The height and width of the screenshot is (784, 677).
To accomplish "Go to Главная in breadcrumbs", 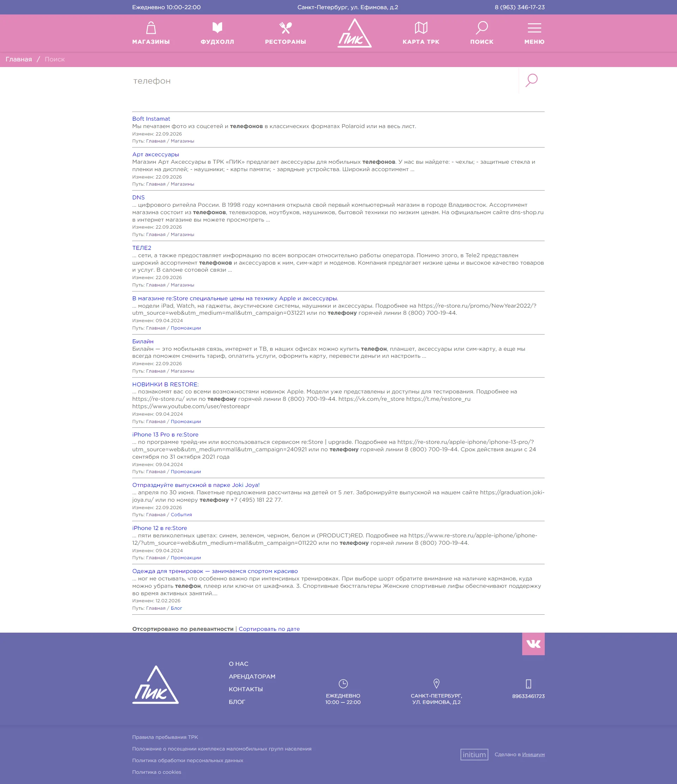I will [x=19, y=59].
